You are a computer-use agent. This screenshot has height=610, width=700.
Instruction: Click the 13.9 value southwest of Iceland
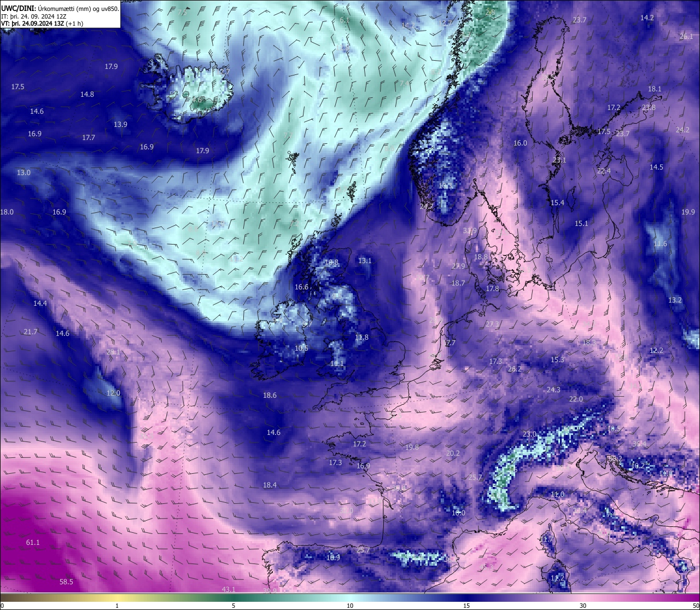pyautogui.click(x=120, y=124)
